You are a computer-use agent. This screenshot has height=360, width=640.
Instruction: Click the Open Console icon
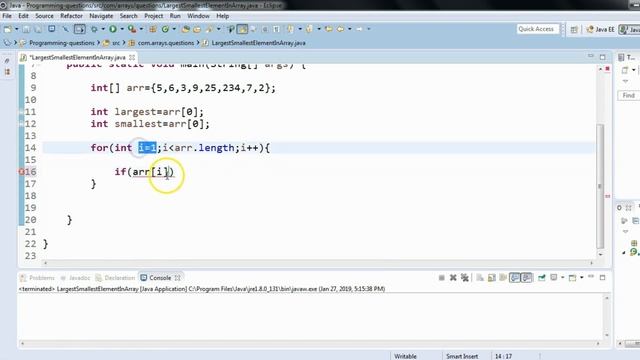[x=572, y=278]
